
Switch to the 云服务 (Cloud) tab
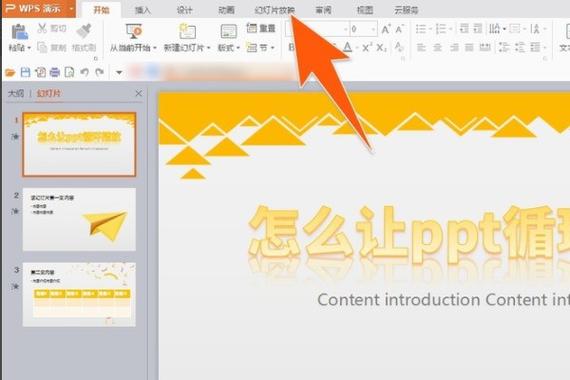point(406,10)
